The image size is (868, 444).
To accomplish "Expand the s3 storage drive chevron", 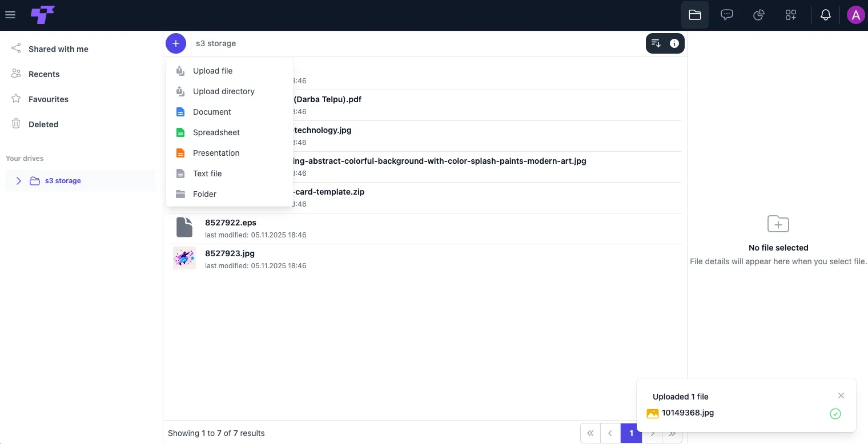I will pos(19,181).
